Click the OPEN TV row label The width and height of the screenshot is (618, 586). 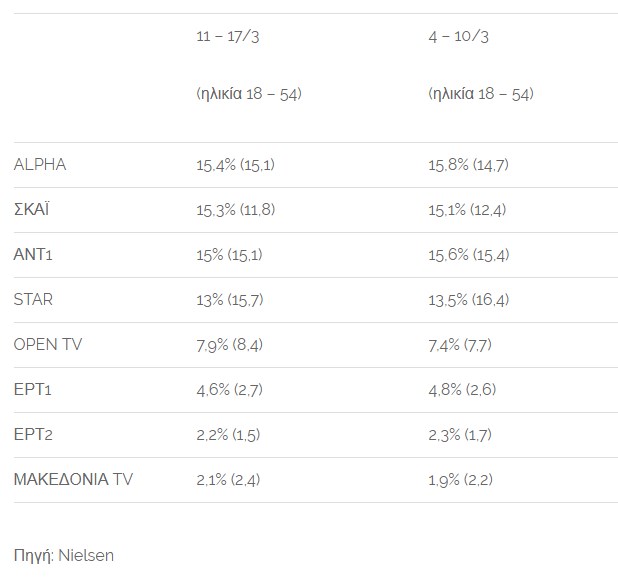click(x=48, y=344)
